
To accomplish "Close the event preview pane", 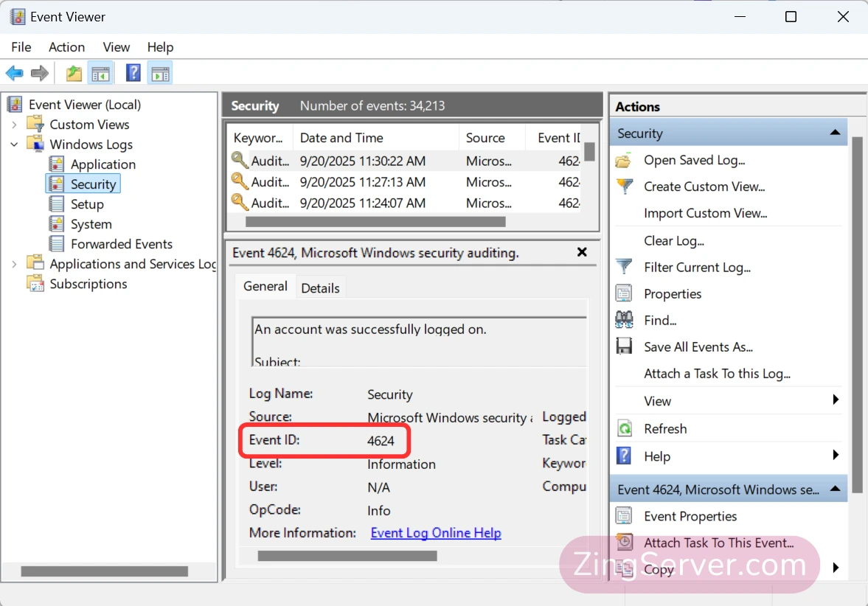I will 582,252.
